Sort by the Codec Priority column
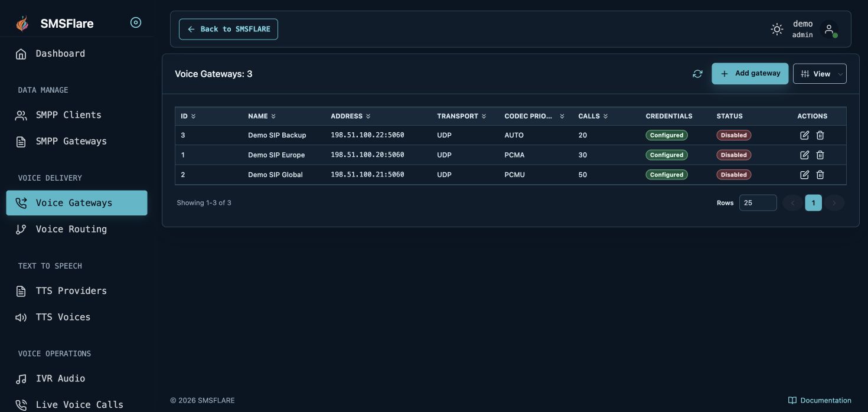The height and width of the screenshot is (412, 868). coord(534,116)
